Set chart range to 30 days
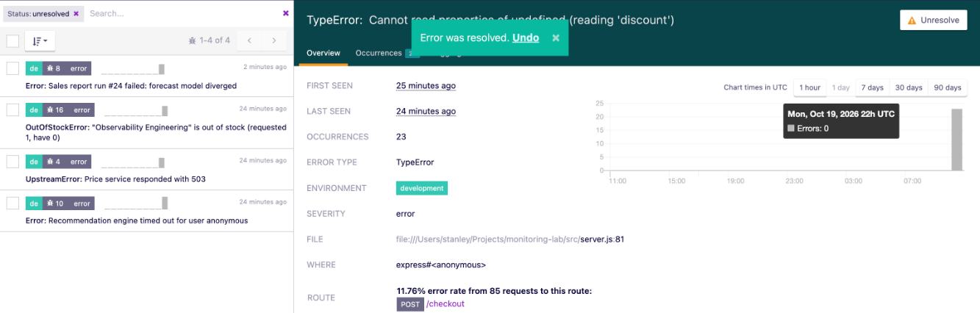The image size is (980, 313). pos(909,87)
